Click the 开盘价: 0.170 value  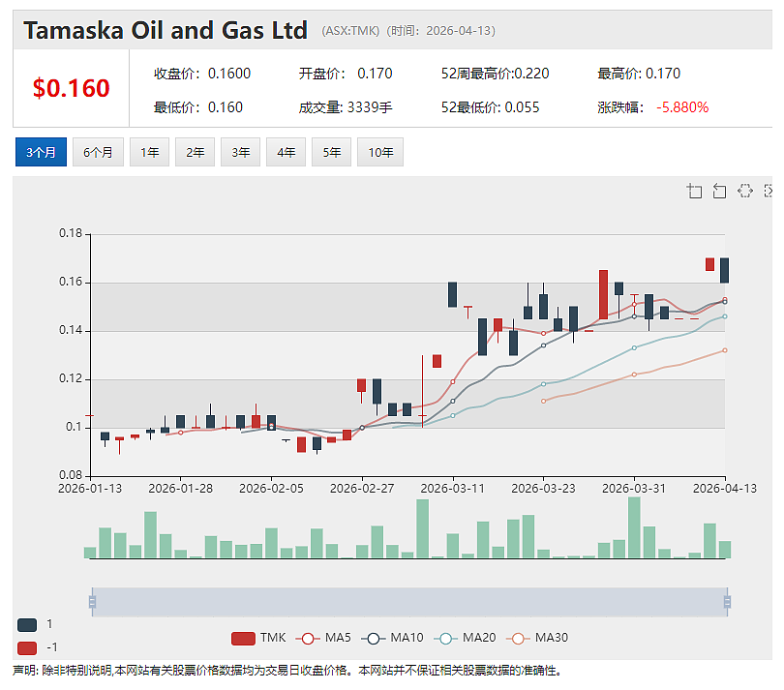tap(346, 74)
